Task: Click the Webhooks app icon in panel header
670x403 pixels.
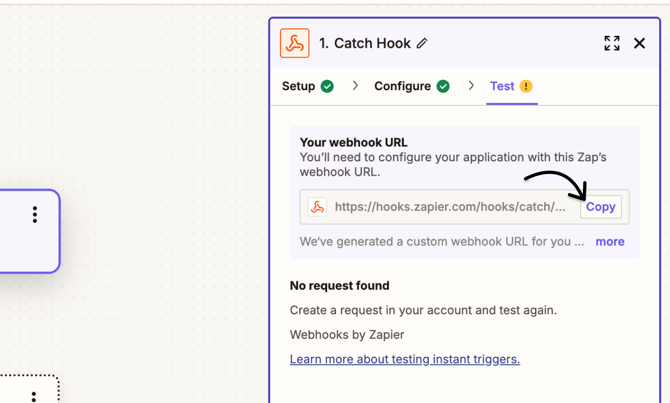Action: (294, 43)
